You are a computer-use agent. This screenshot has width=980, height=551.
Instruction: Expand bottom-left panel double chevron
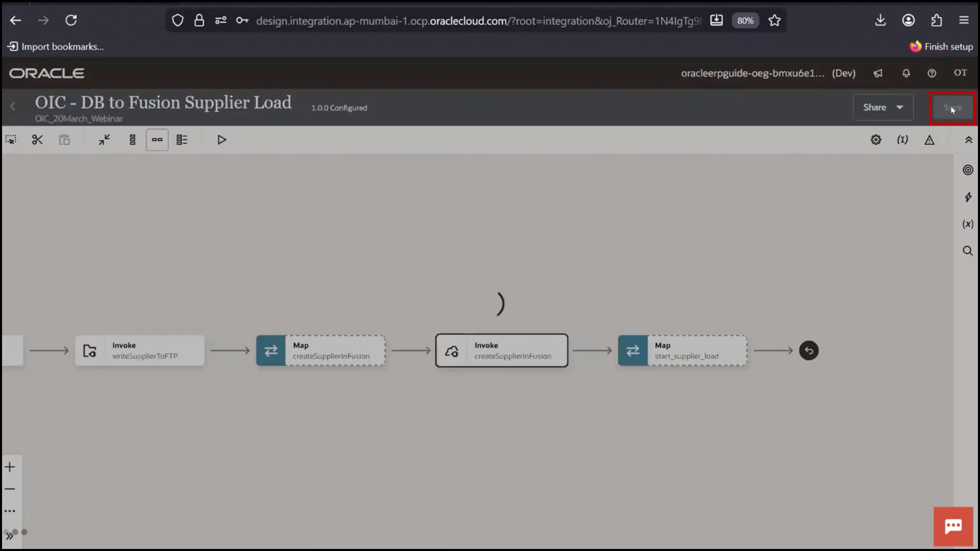coord(9,536)
